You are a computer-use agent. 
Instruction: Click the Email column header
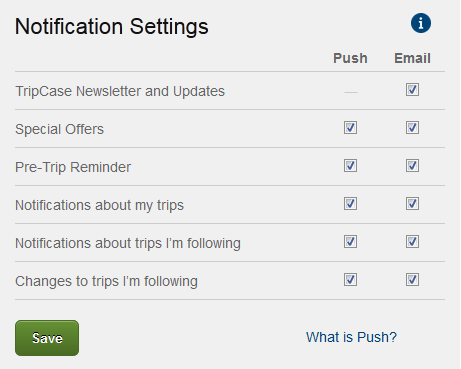pos(412,58)
